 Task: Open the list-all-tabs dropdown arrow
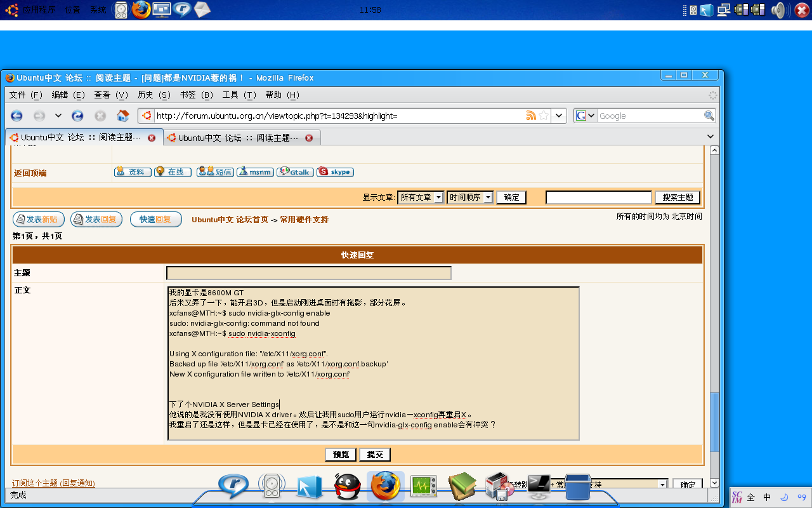[710, 137]
